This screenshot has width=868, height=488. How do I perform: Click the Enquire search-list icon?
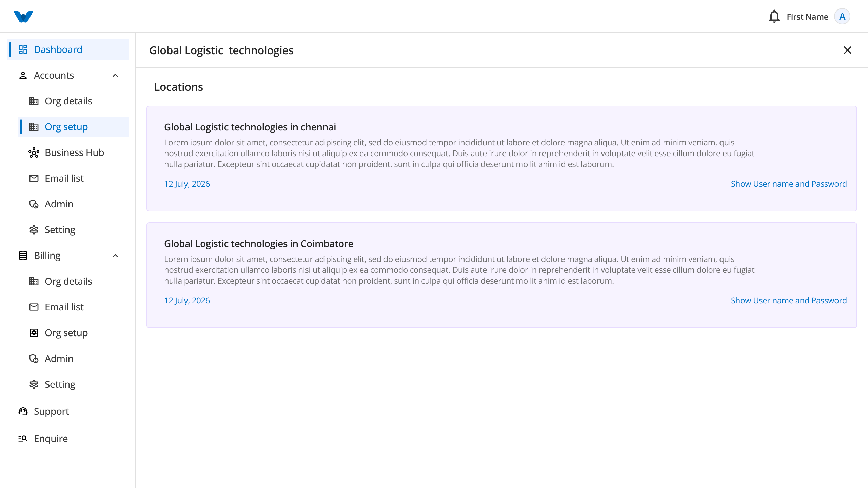pos(23,439)
